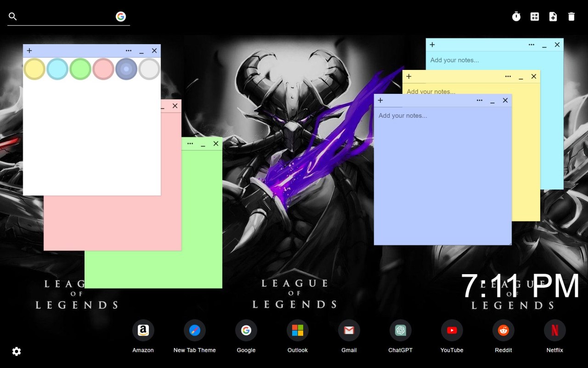Viewport: 588px width, 368px height.
Task: Minimize the green note
Action: click(203, 144)
